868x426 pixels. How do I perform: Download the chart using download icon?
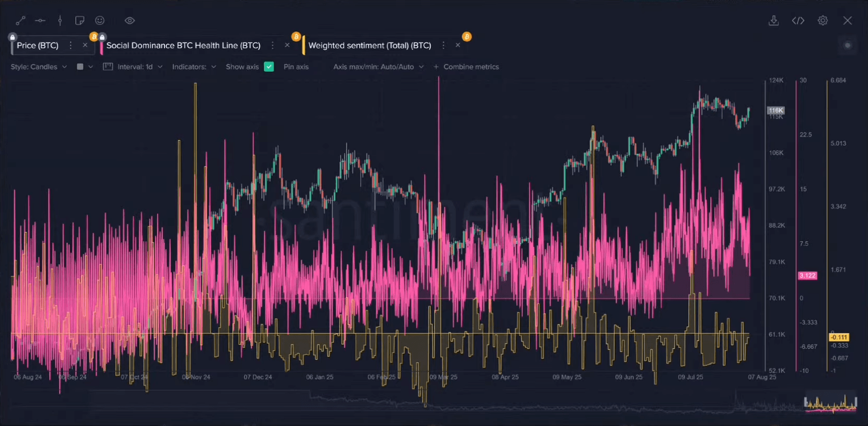coord(774,21)
